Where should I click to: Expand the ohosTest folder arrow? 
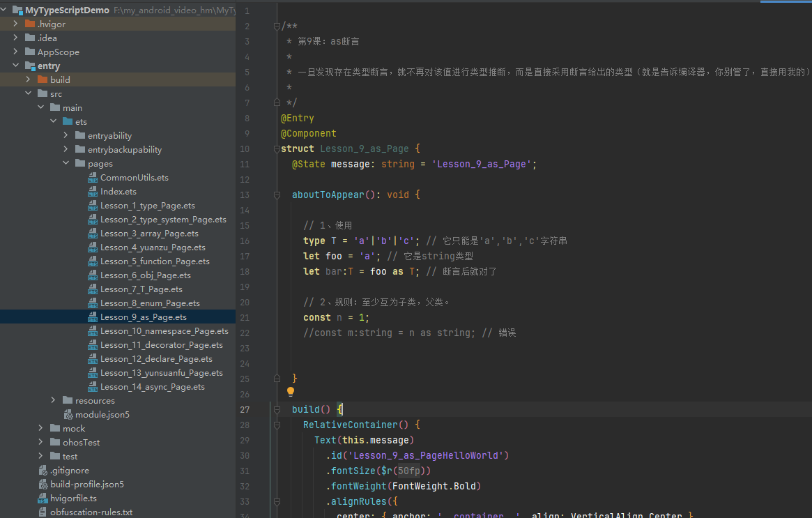(41, 442)
